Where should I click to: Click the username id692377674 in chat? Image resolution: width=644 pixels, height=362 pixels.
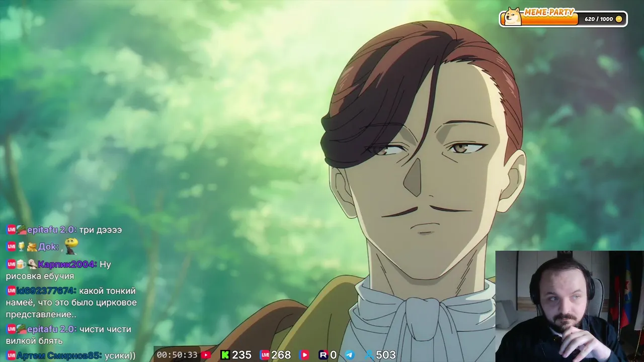[x=46, y=291]
